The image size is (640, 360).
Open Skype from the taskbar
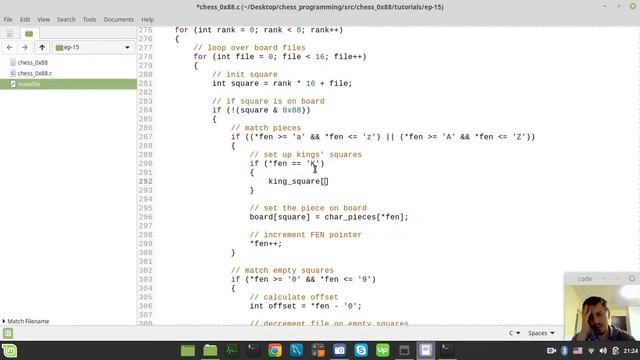(x=361, y=350)
